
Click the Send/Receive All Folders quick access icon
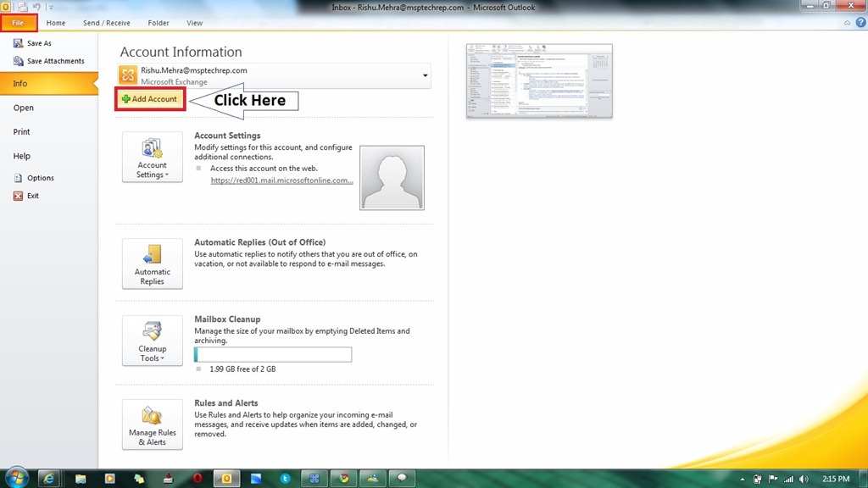23,7
